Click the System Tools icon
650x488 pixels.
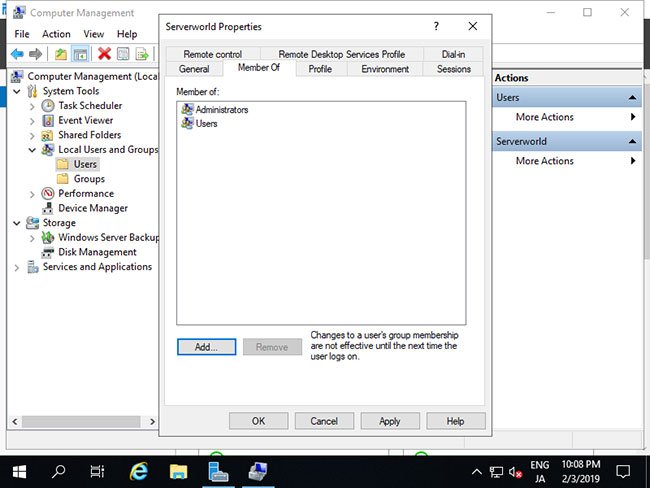click(x=32, y=91)
